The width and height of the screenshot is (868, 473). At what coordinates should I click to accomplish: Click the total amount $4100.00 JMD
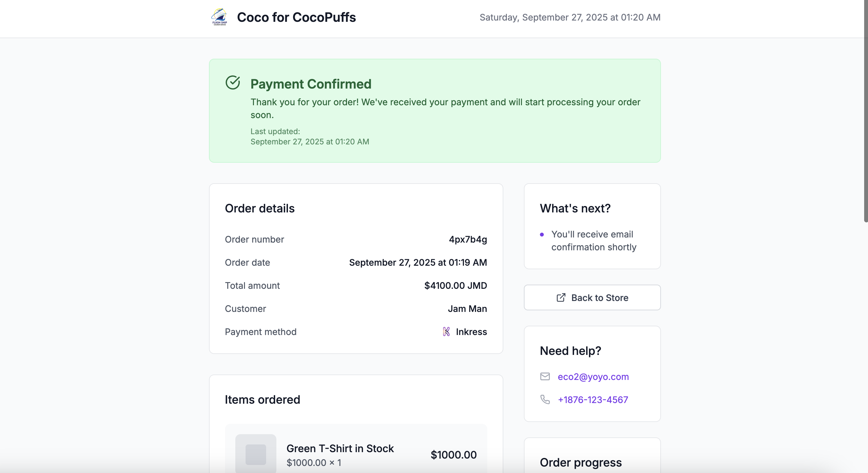(455, 286)
